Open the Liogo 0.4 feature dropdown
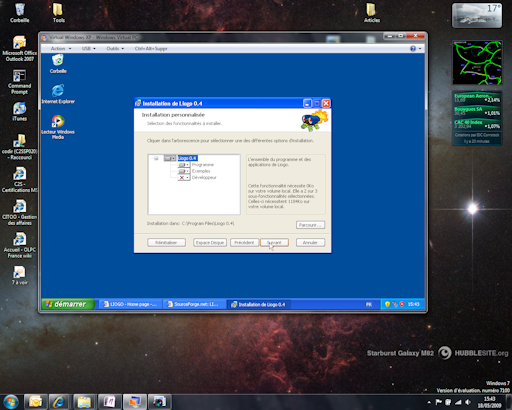 tap(170, 158)
